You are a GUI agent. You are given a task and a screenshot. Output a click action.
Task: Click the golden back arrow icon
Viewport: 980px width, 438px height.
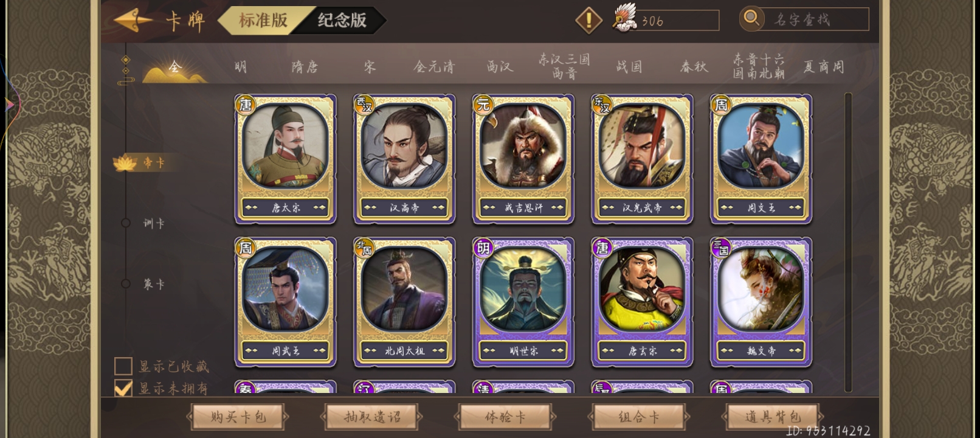(133, 21)
